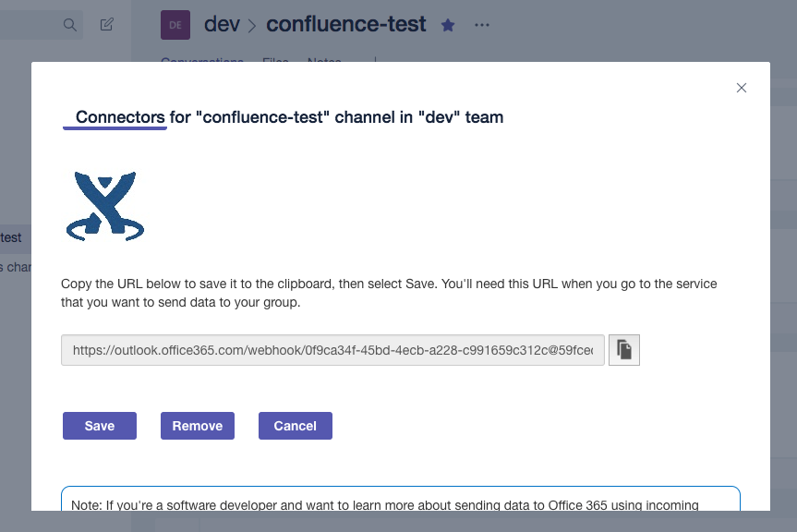This screenshot has height=532, width=797.
Task: Click the software developer note
Action: 401,500
